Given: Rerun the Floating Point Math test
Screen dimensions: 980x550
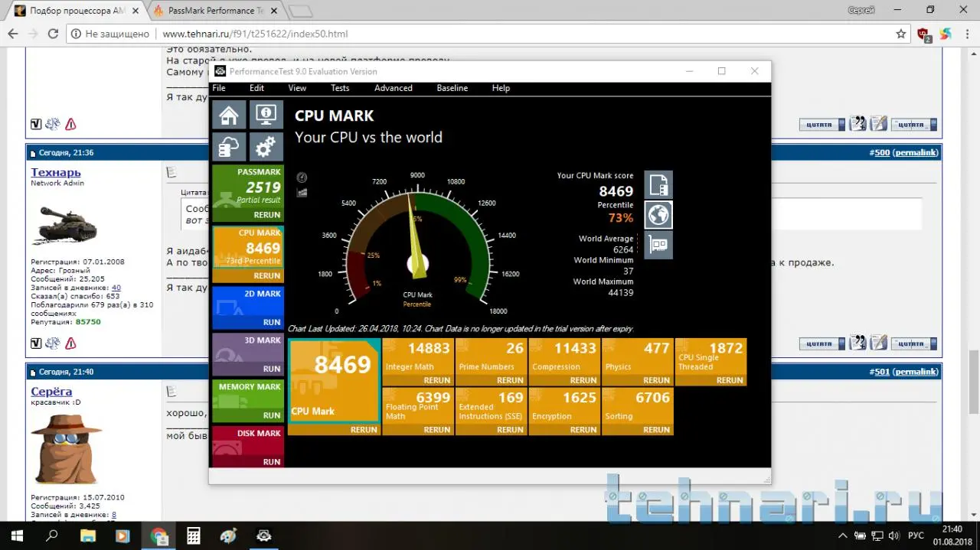Looking at the screenshot, I should pos(437,430).
